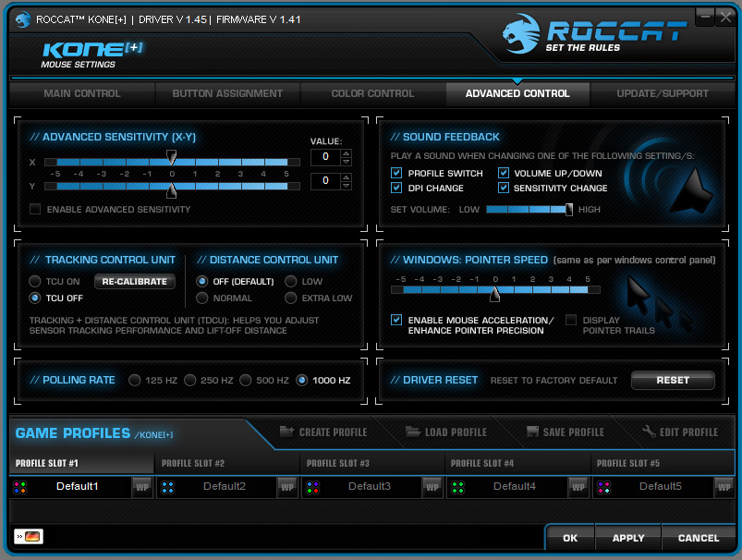Click the Default4 green color dots icon
Screen dimensions: 742x560
coord(457,487)
